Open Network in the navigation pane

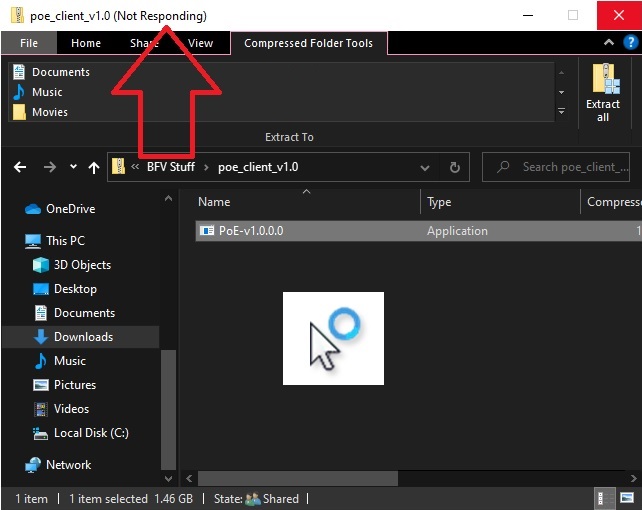click(x=58, y=465)
